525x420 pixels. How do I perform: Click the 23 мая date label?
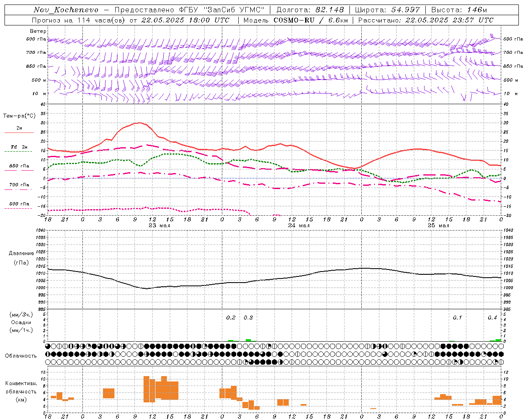point(159,226)
